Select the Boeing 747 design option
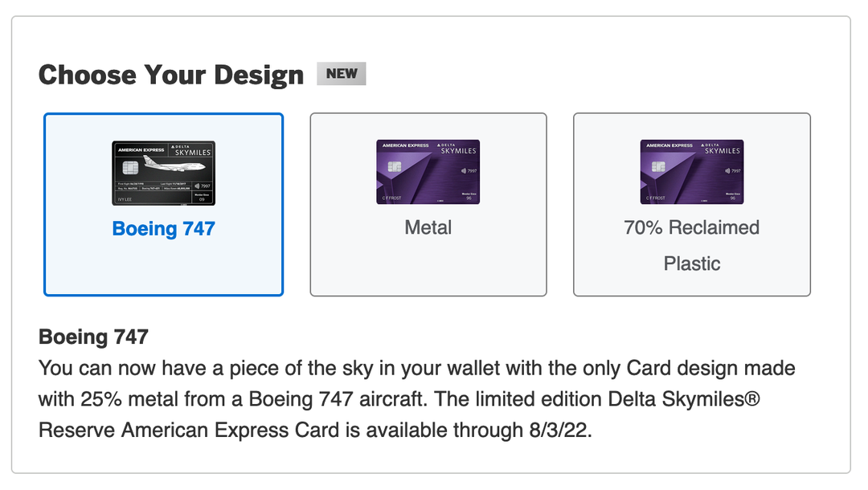 (163, 203)
